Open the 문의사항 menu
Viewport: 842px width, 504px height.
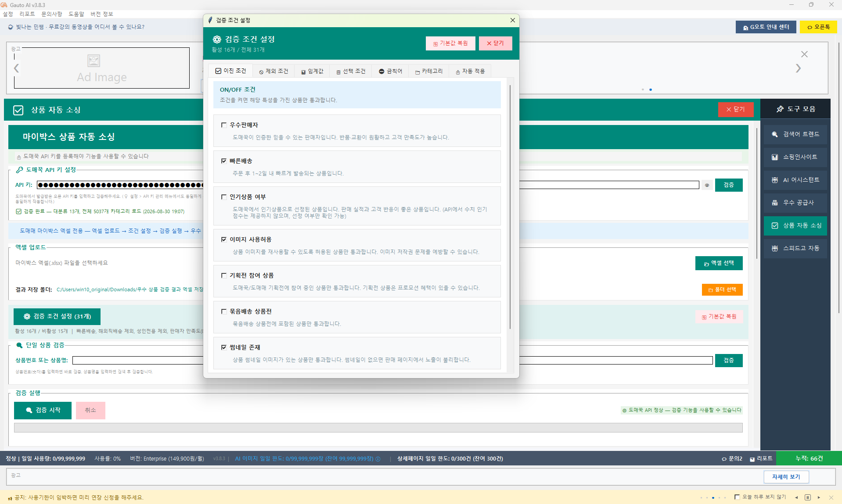click(52, 14)
